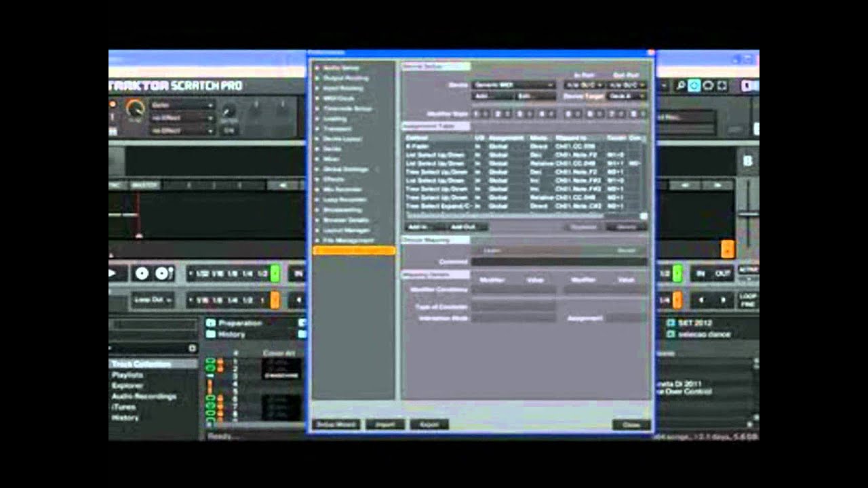Click the Export button in Preferences
This screenshot has height=488, width=868.
(429, 424)
